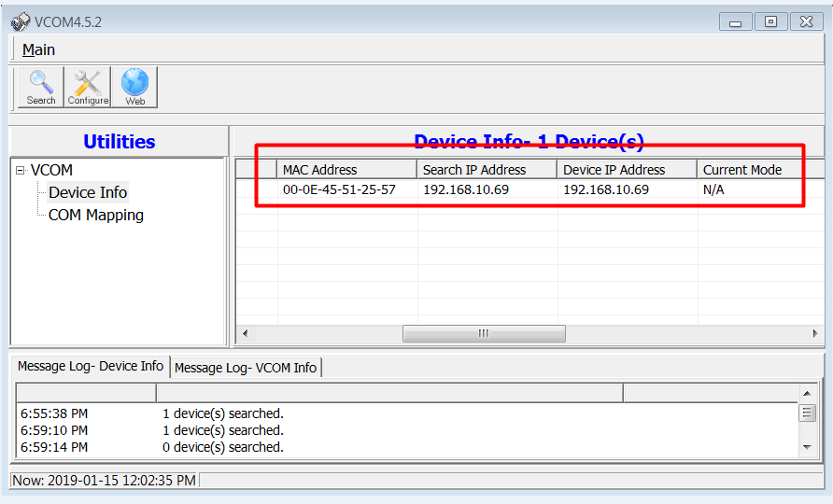Select Device Info in Utilities tree
The width and height of the screenshot is (833, 504).
click(88, 192)
